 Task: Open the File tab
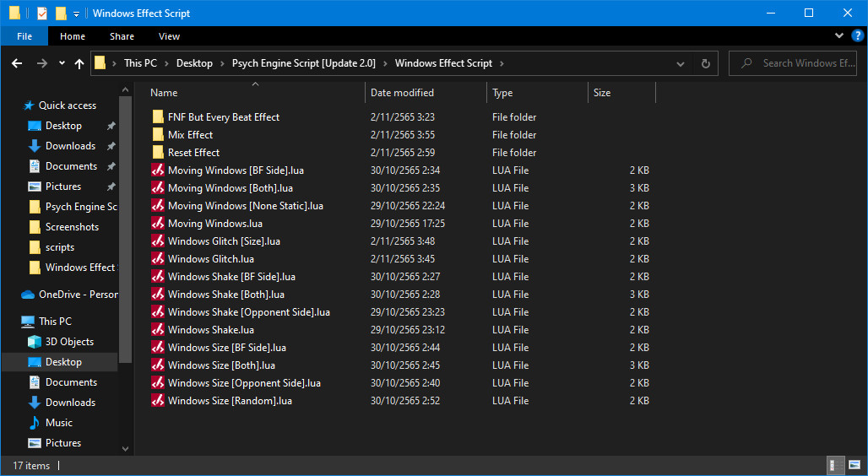coord(24,36)
